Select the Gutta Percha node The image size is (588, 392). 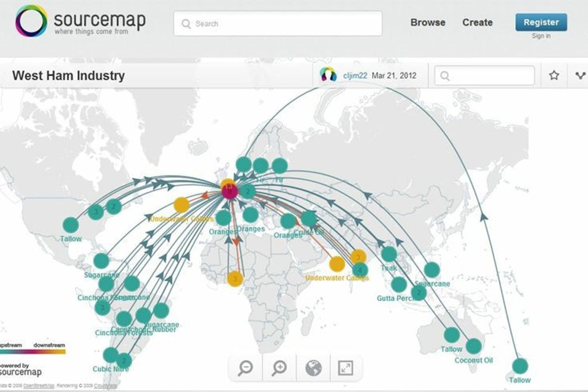tap(399, 284)
